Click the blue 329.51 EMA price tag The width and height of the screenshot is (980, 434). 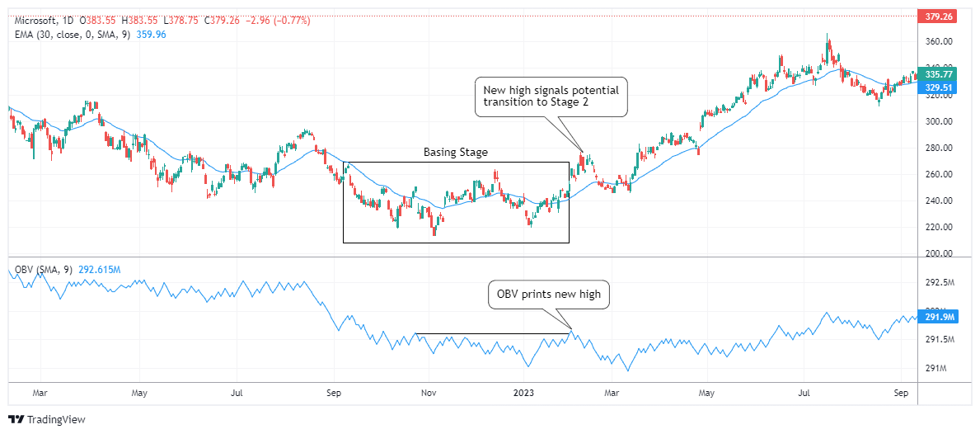click(937, 87)
